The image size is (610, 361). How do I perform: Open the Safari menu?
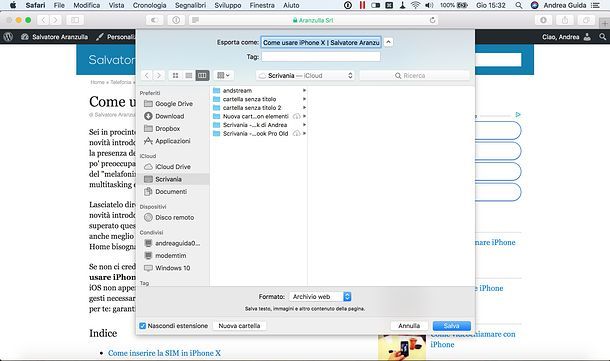35,5
